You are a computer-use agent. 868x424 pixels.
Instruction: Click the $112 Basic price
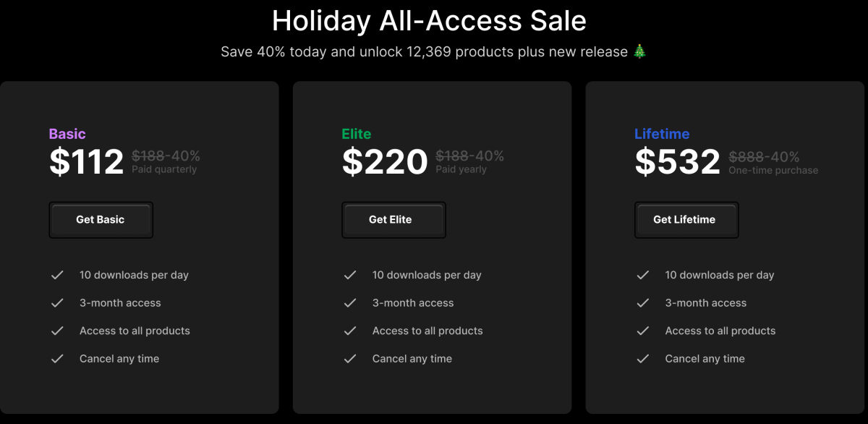coord(87,162)
